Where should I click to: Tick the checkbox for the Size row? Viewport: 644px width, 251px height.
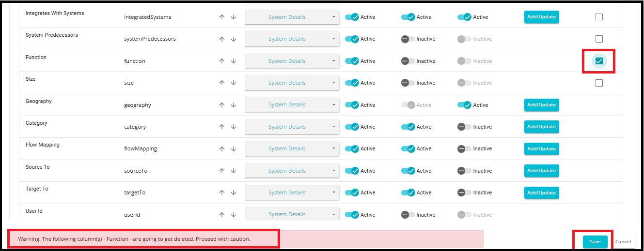599,83
